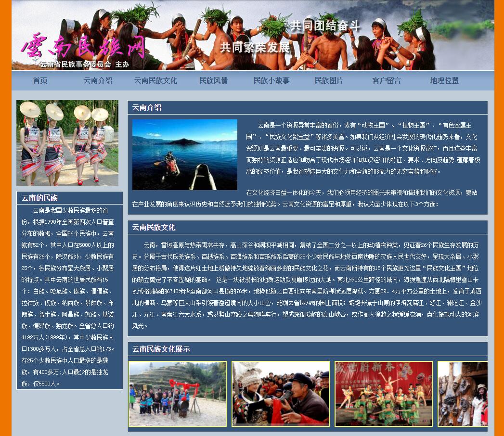Open the 民族风情 navigation item
The height and width of the screenshot is (436, 504).
pos(213,81)
